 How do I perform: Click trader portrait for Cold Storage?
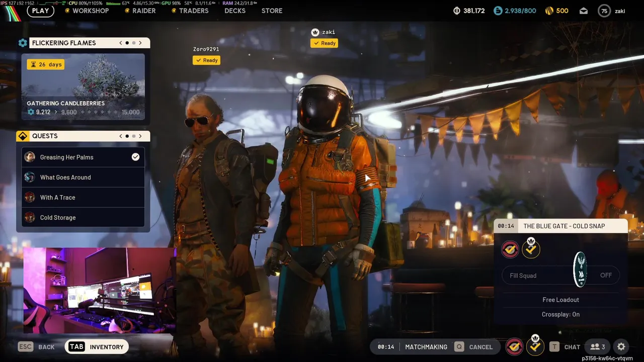(x=30, y=217)
